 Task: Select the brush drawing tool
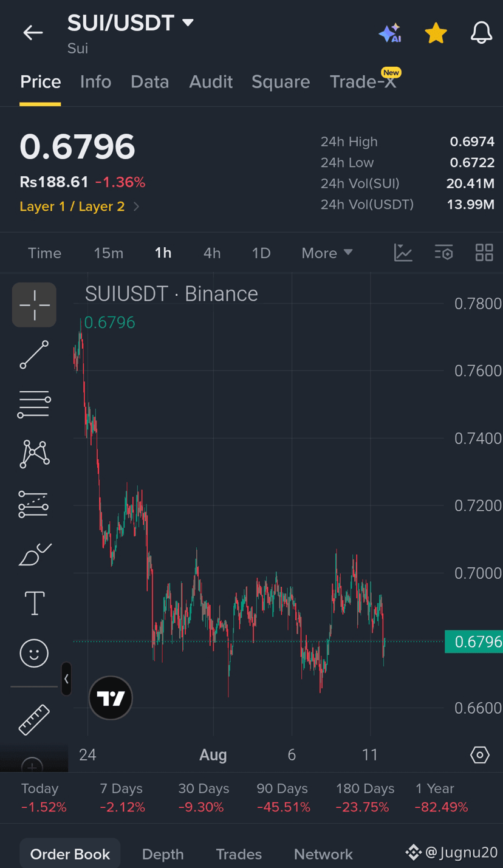click(x=35, y=554)
